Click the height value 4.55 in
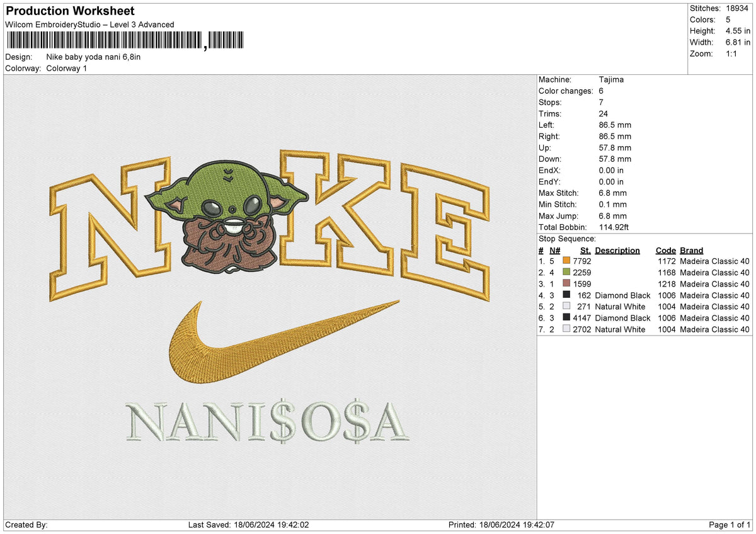756x534 pixels. click(x=739, y=31)
